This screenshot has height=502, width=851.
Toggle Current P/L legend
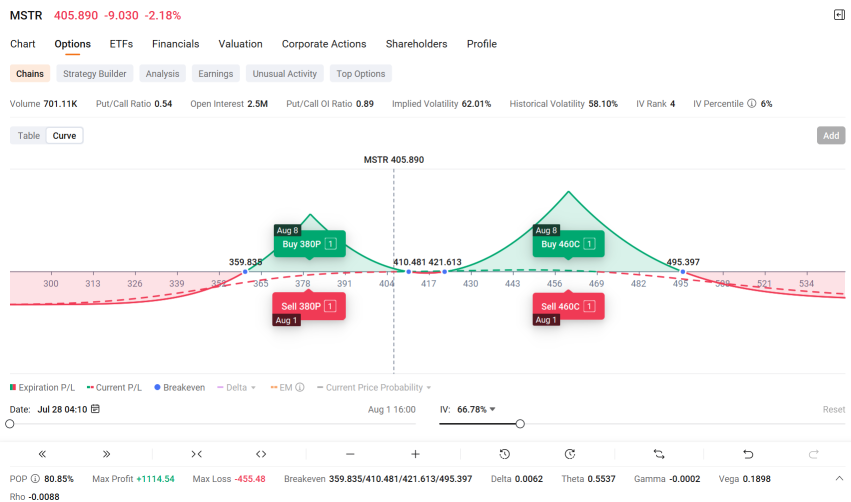[x=114, y=387]
